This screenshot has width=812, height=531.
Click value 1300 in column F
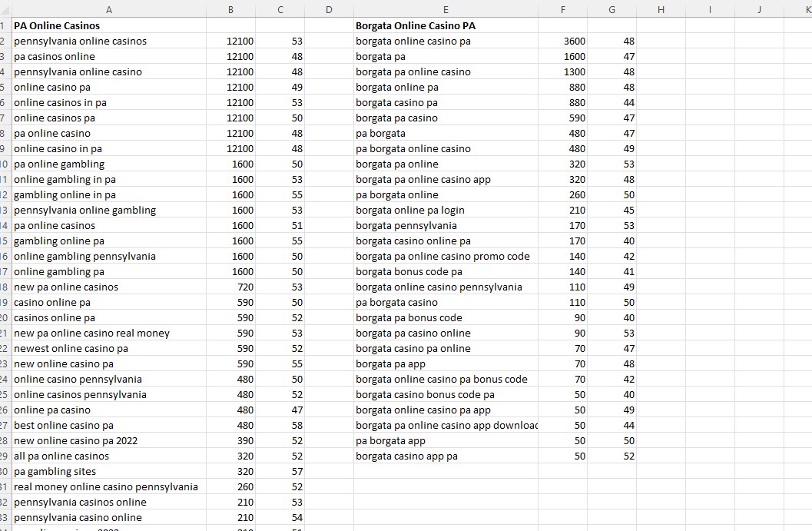[x=562, y=72]
